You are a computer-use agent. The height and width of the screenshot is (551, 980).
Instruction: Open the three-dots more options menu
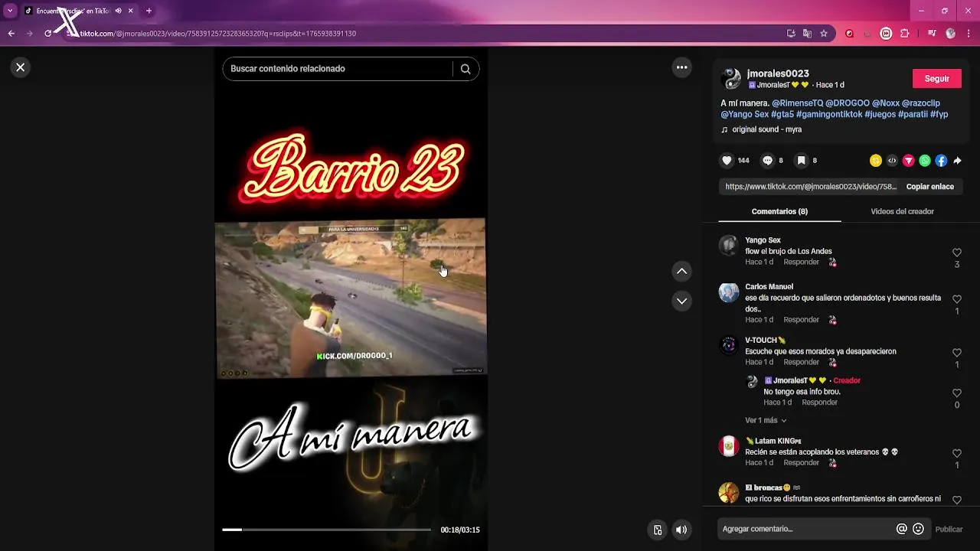point(681,67)
